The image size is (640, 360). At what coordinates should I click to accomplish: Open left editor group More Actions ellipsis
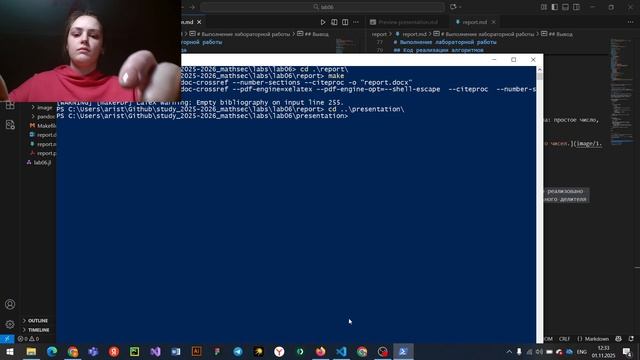click(356, 22)
